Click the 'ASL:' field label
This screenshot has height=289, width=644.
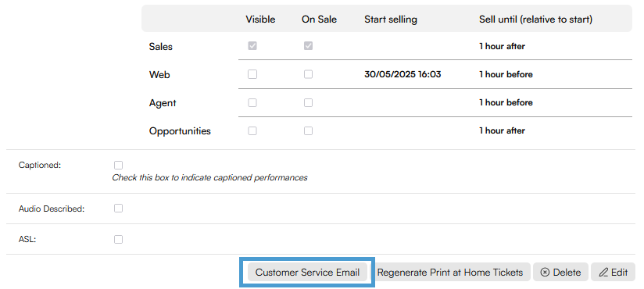pos(27,239)
